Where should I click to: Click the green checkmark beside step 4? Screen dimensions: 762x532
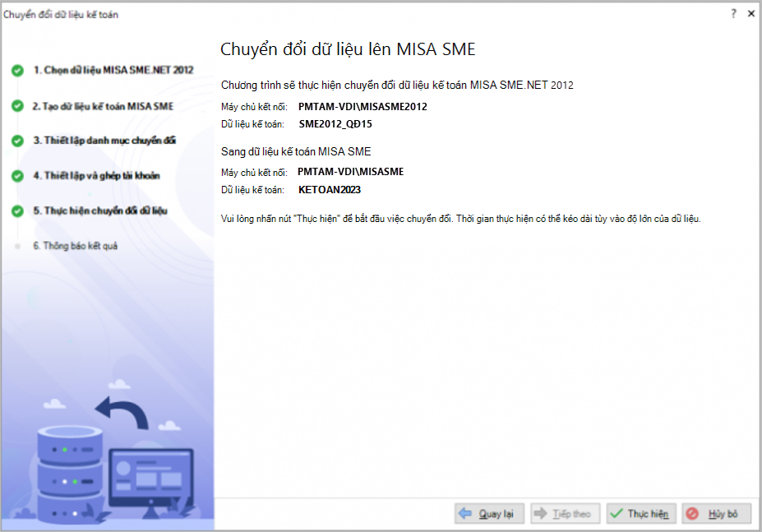coord(17,176)
